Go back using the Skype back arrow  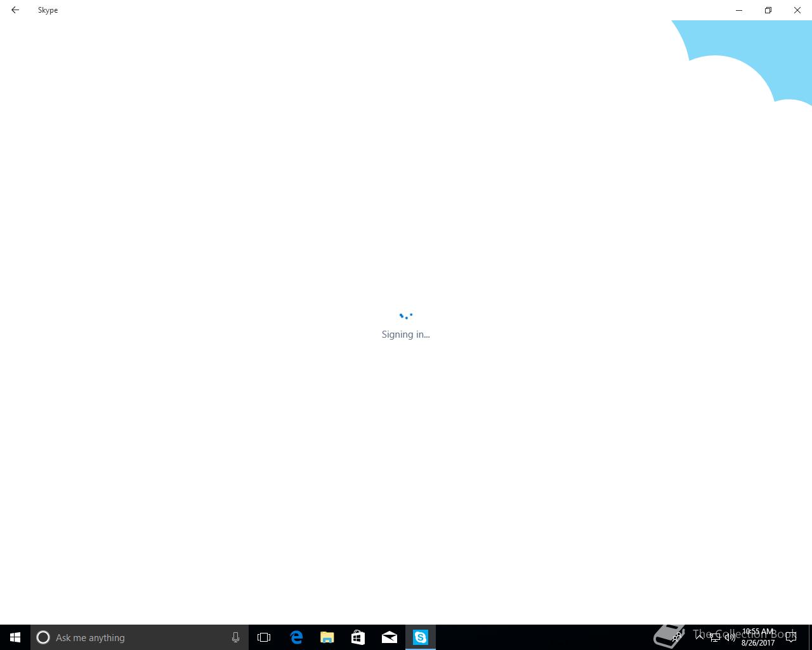click(15, 10)
